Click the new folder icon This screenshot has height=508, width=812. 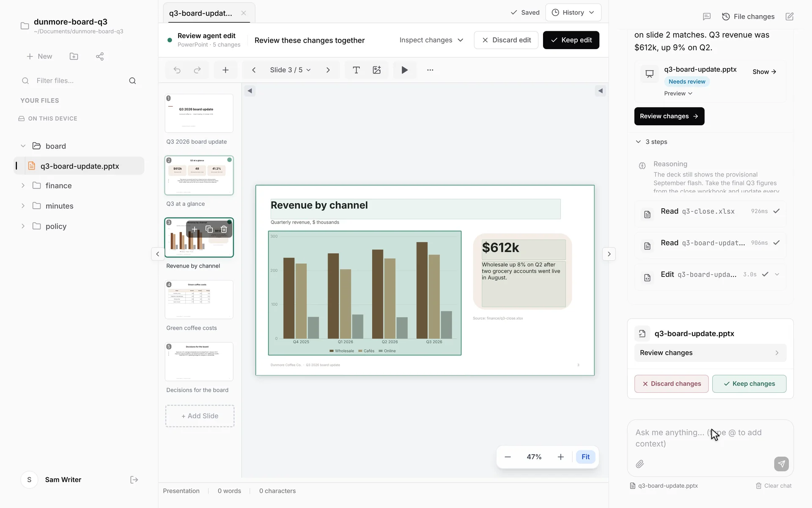pyautogui.click(x=74, y=56)
